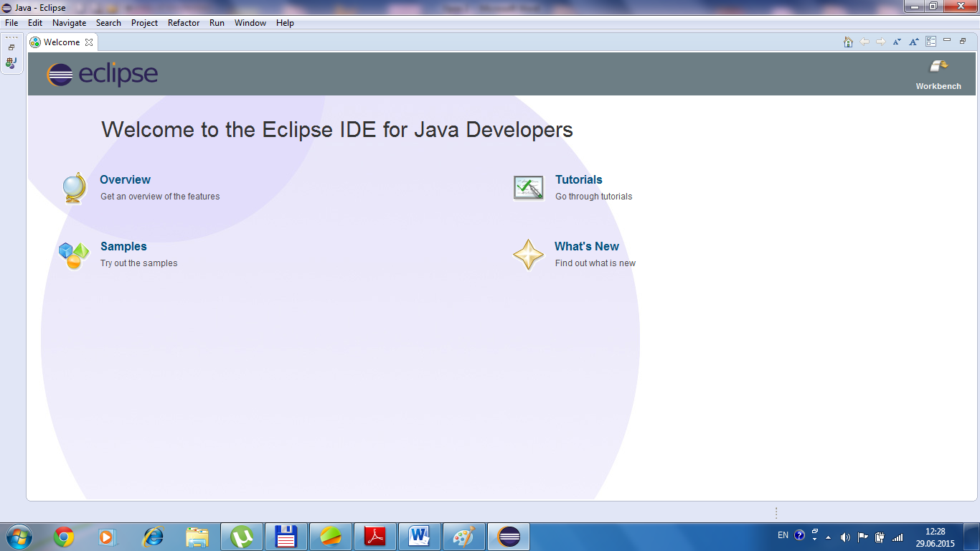Click the Workbench label
Viewport: 980px width, 551px height.
(x=938, y=86)
